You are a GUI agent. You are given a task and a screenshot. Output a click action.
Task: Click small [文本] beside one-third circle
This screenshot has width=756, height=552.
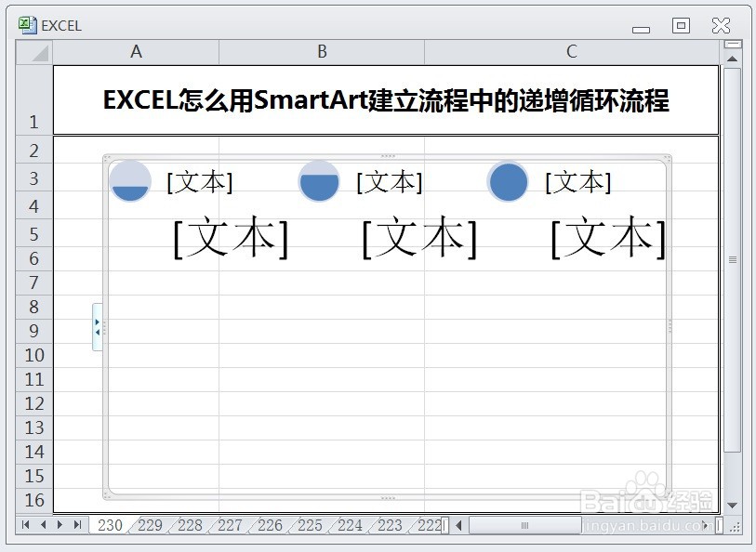(x=200, y=182)
